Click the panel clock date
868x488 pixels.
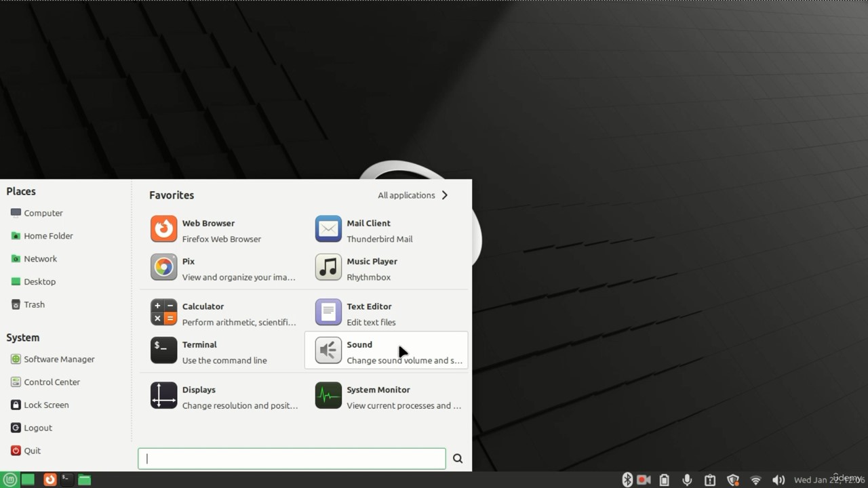tap(829, 480)
